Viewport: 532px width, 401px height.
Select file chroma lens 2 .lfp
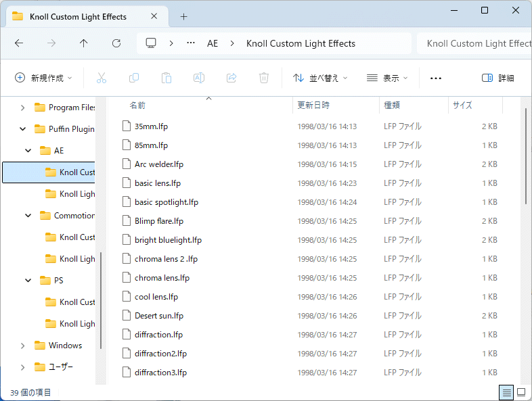pos(166,259)
